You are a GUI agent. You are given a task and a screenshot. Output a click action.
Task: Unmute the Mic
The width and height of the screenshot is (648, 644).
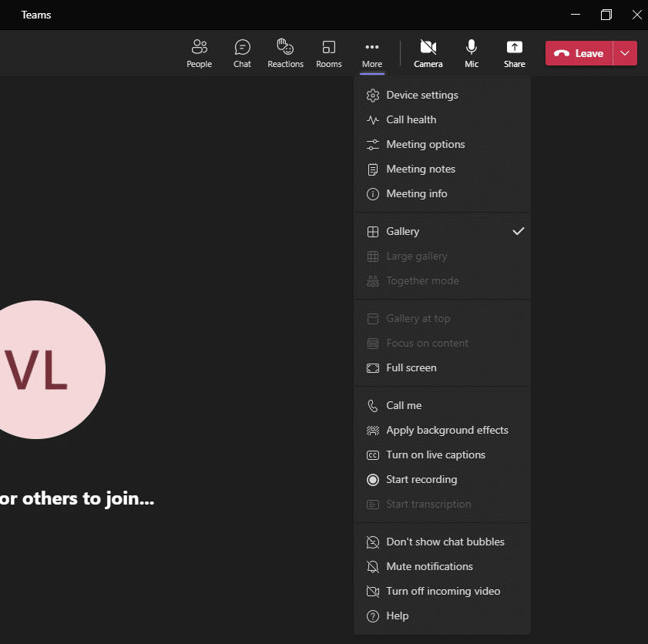click(x=471, y=52)
